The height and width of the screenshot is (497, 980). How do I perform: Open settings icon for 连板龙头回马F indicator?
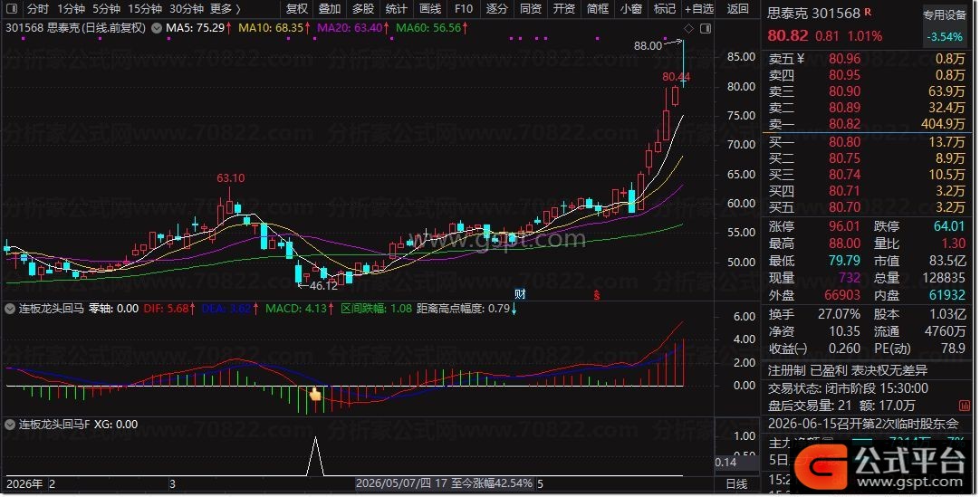click(x=10, y=425)
